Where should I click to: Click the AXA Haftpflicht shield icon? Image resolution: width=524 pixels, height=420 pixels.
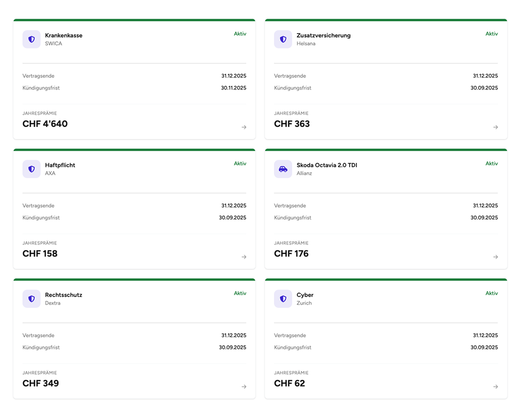[31, 169]
